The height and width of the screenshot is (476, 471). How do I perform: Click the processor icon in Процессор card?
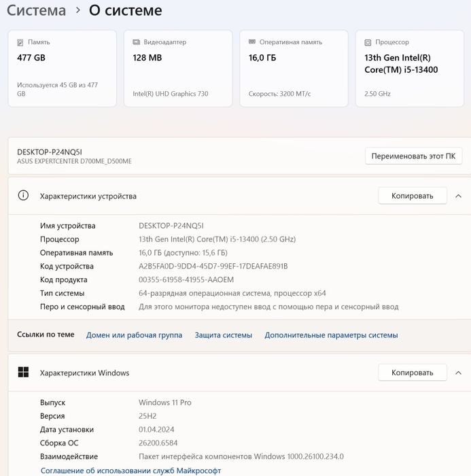[368, 42]
